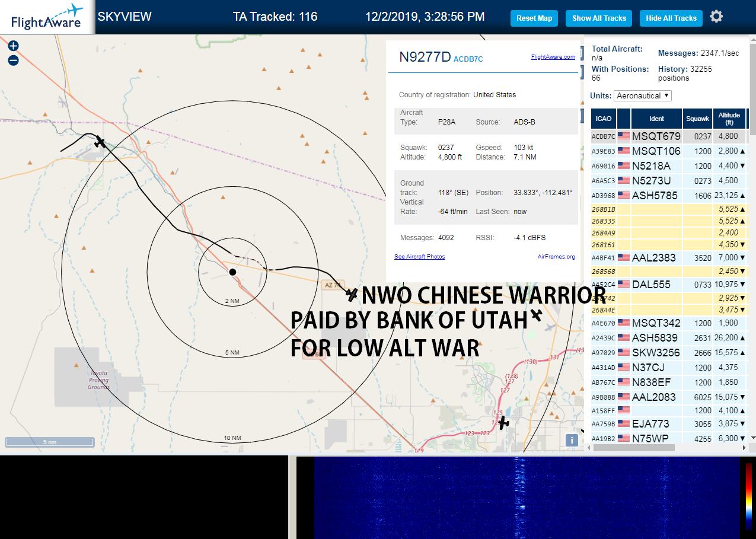This screenshot has width=756, height=539.
Task: Select the N5273U aircraft row
Action: [669, 180]
